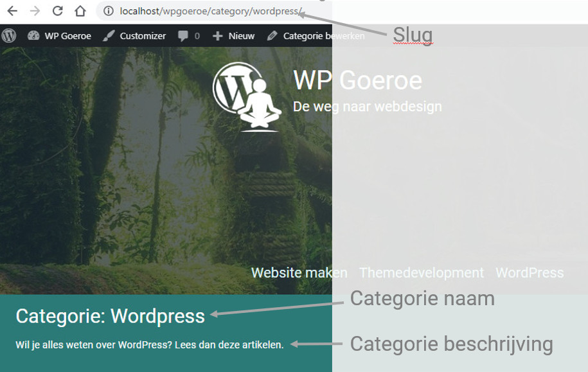Click the tagline De weg naar webdesign
Viewport: 588px width, 372px height.
[x=367, y=106]
